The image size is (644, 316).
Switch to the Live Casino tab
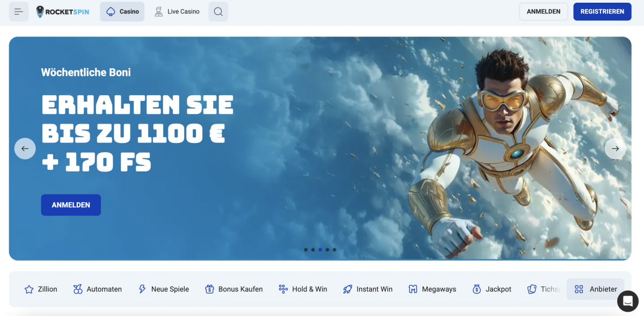(177, 12)
